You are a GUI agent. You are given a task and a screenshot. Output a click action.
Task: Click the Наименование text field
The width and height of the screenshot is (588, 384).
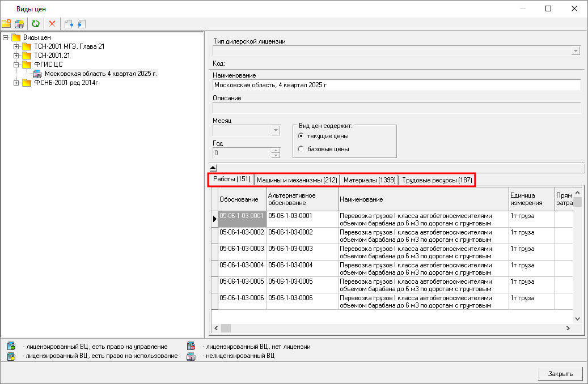point(396,85)
